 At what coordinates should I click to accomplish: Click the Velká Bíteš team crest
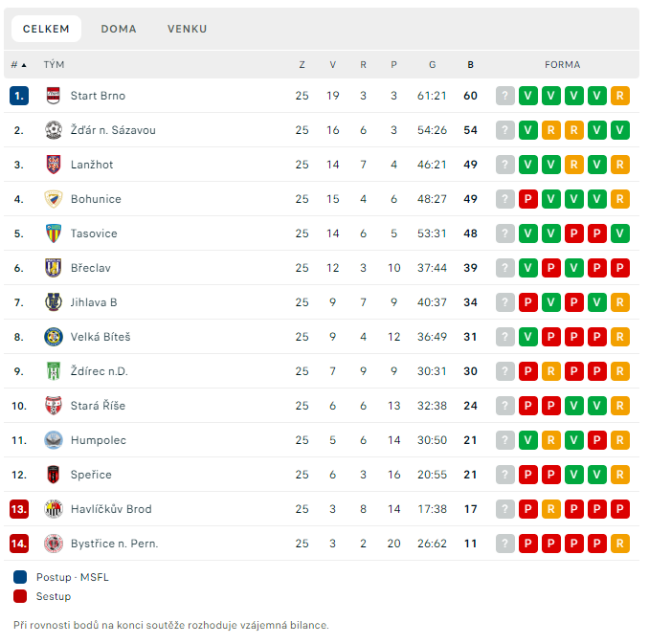(x=54, y=337)
